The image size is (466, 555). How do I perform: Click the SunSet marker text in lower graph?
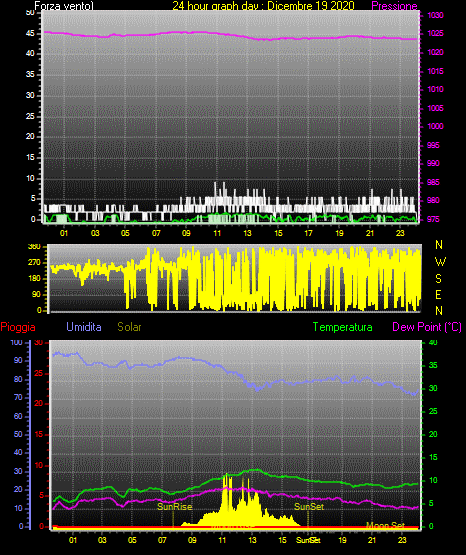point(309,507)
